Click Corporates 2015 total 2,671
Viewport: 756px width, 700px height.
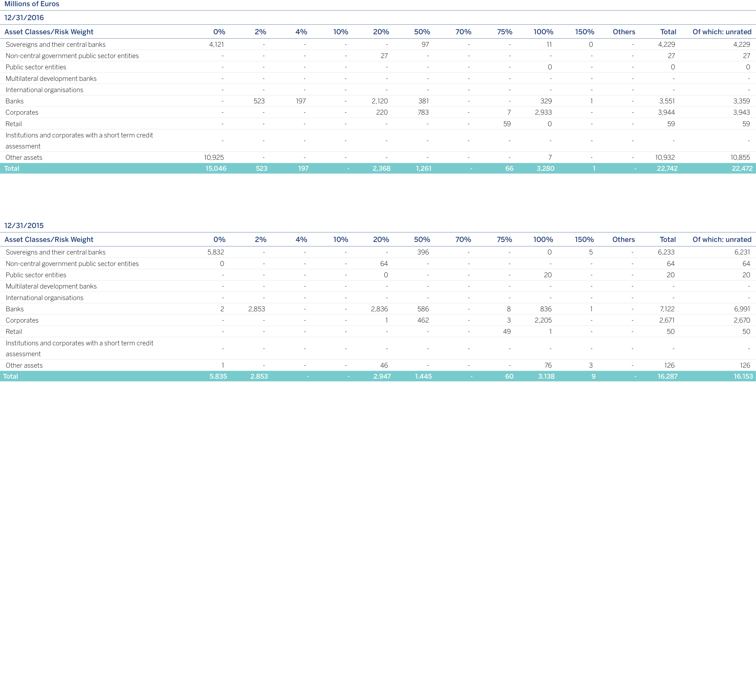667,321
